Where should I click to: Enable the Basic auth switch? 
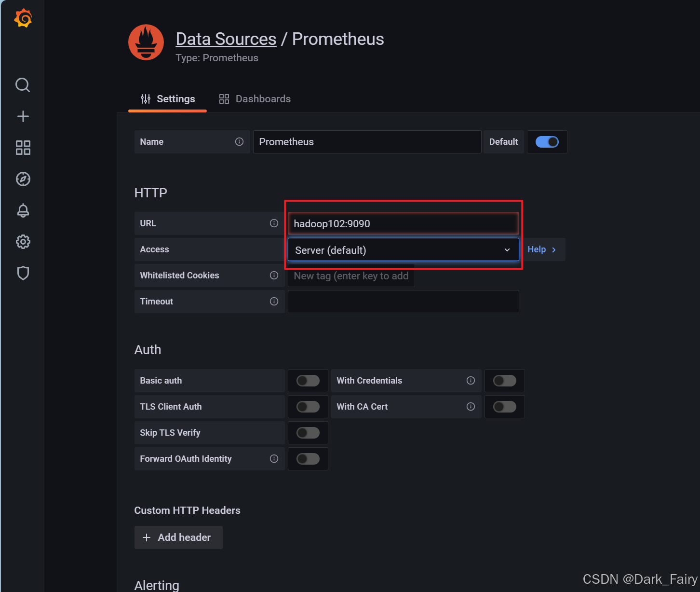pos(308,381)
